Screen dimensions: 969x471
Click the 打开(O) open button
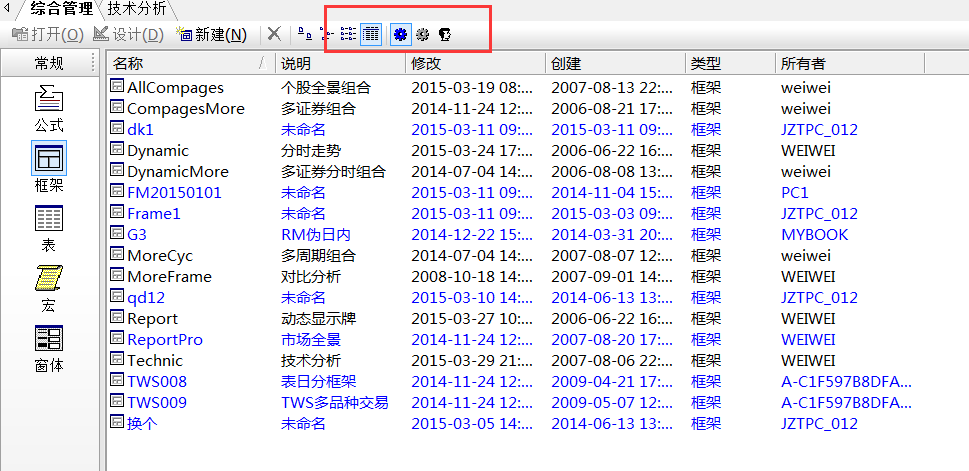[x=48, y=35]
